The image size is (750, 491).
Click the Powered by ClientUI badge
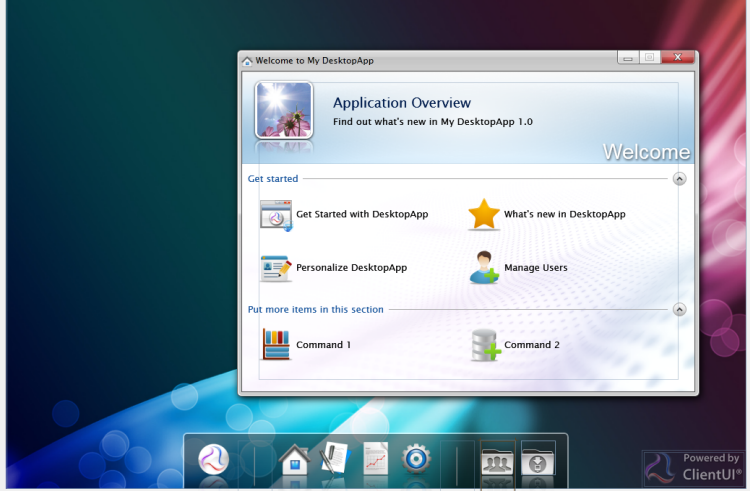click(694, 467)
